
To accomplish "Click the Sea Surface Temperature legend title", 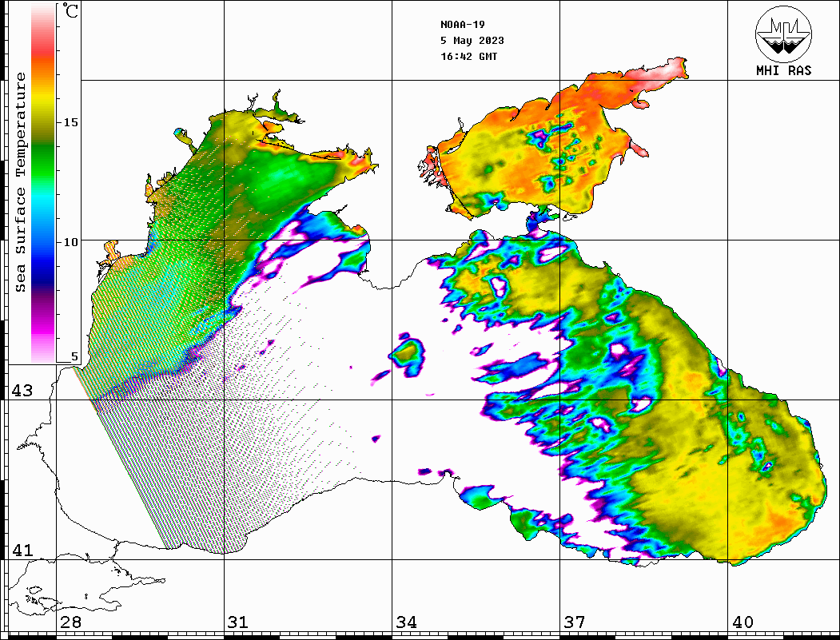I will click(x=20, y=182).
